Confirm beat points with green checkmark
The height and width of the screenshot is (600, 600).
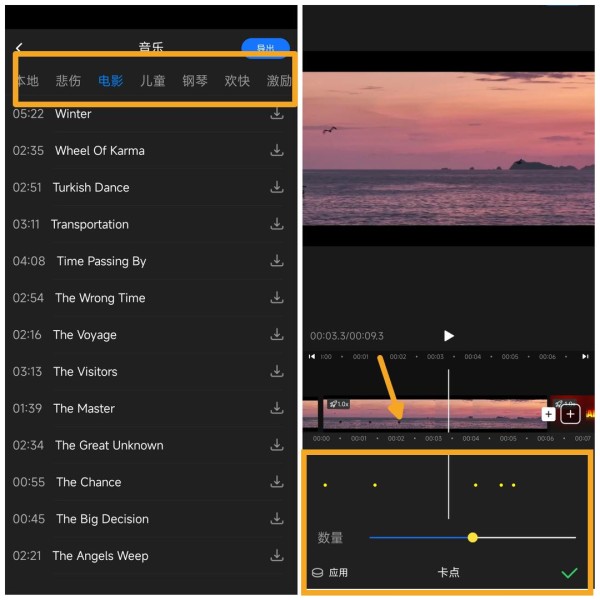(x=569, y=573)
